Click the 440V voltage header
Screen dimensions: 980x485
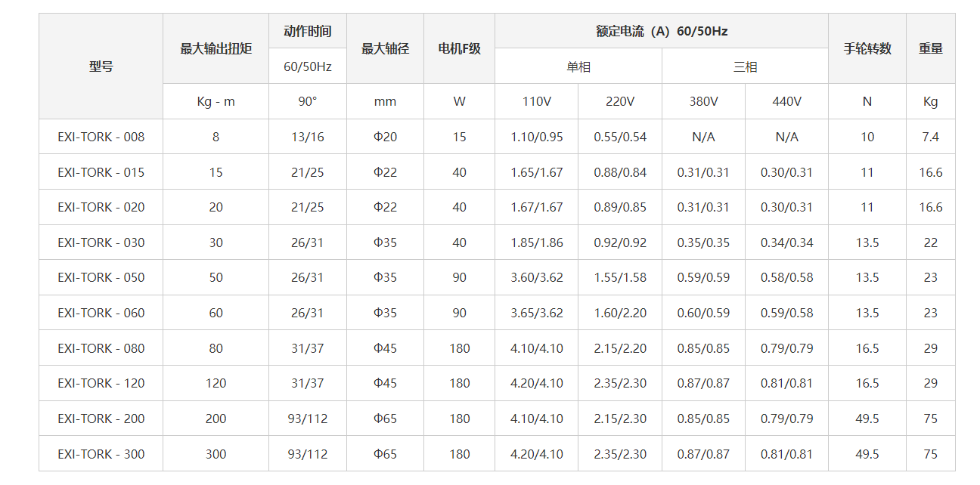tap(786, 101)
